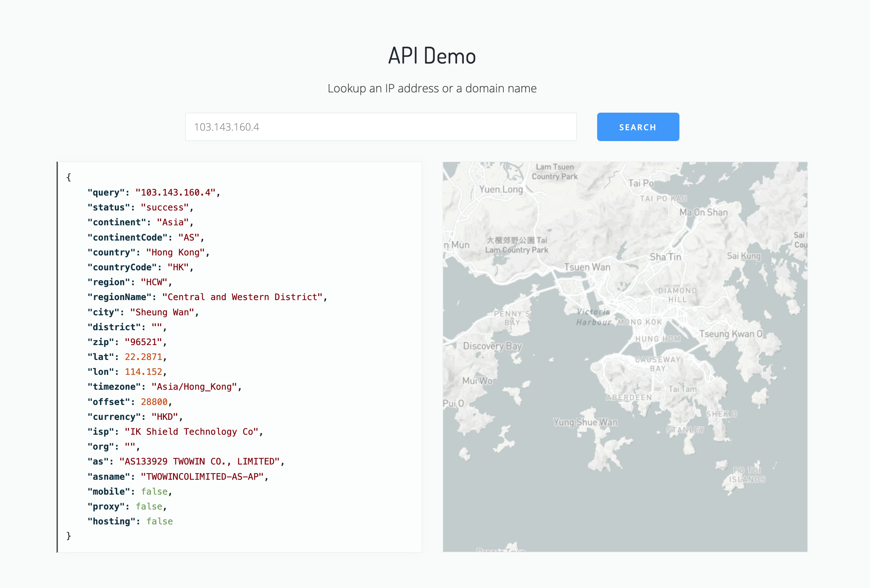Click the longitude value 114.152
This screenshot has width=870, height=588.
pyautogui.click(x=143, y=372)
